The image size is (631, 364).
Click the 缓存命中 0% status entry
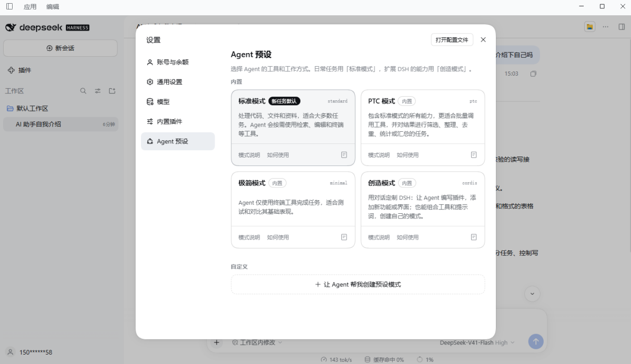(384, 360)
